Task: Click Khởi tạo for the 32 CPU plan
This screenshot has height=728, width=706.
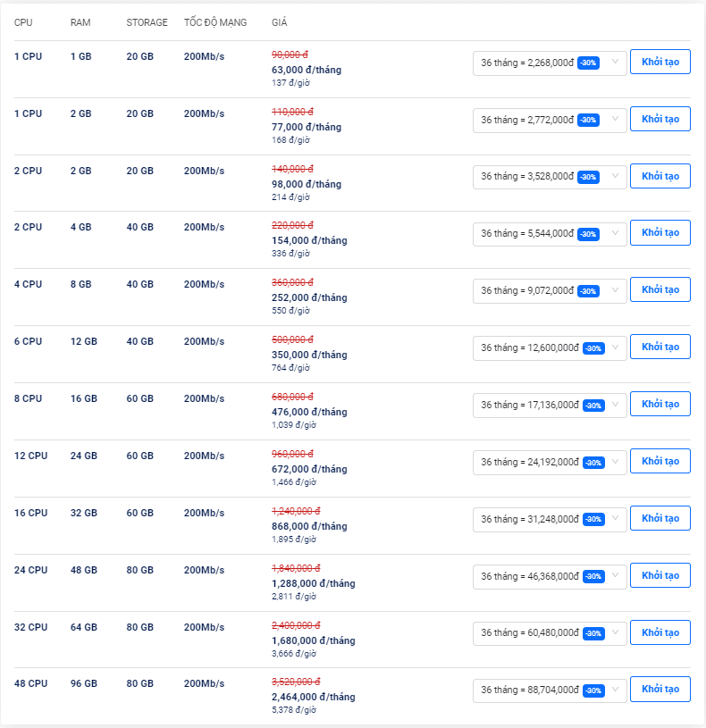Action: pyautogui.click(x=660, y=632)
